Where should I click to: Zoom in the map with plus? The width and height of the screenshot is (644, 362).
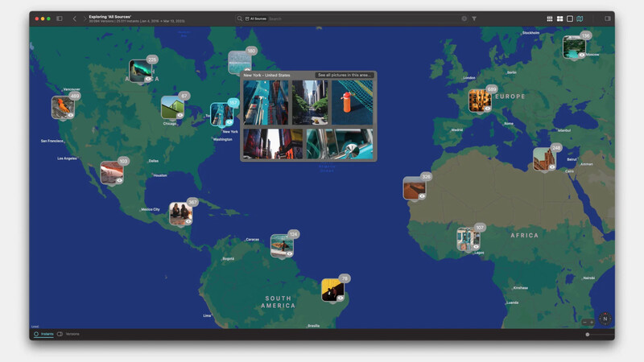pos(592,323)
